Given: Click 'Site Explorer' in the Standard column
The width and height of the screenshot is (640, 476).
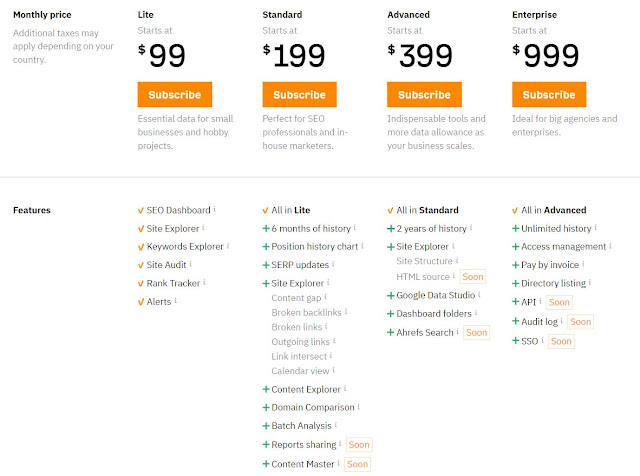Looking at the screenshot, I should click(x=298, y=283).
